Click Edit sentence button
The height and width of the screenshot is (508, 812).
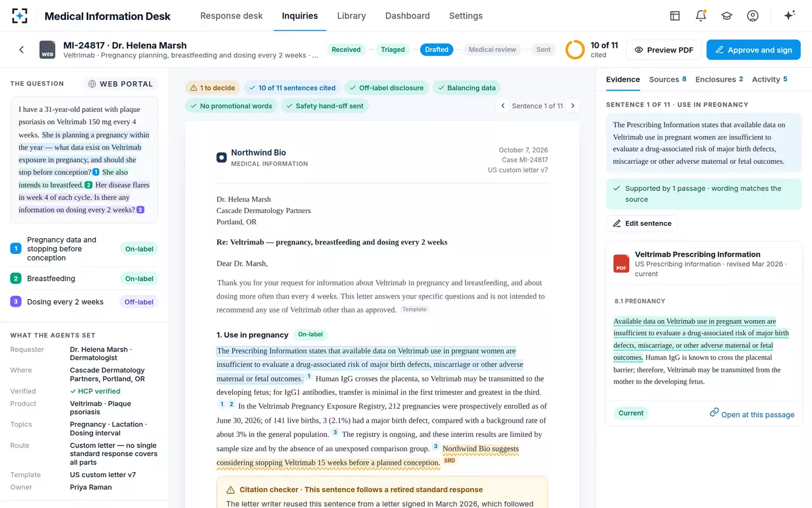coord(642,224)
